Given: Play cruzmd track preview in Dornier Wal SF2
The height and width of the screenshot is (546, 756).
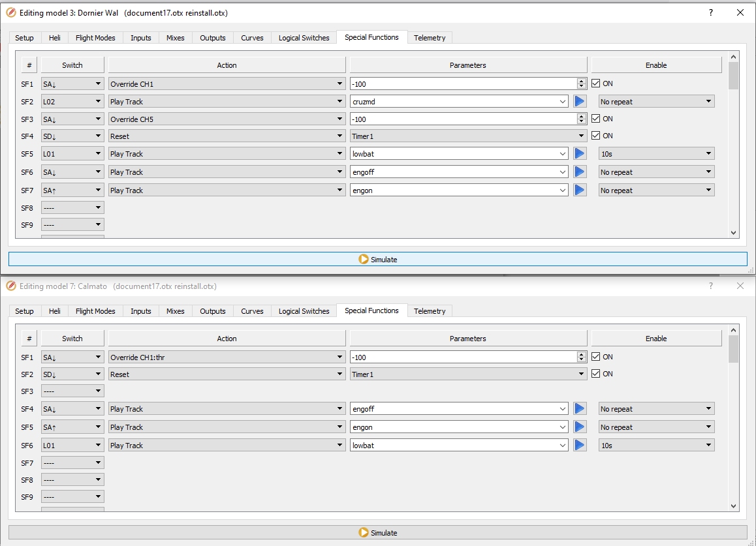Looking at the screenshot, I should point(580,102).
